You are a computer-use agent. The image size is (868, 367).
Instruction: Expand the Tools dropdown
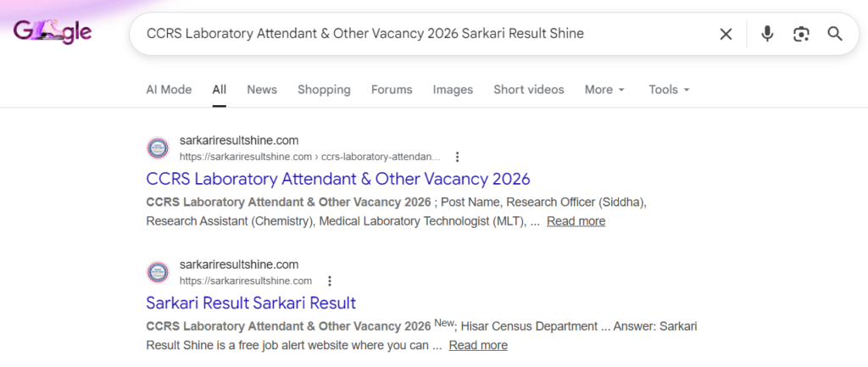point(669,89)
